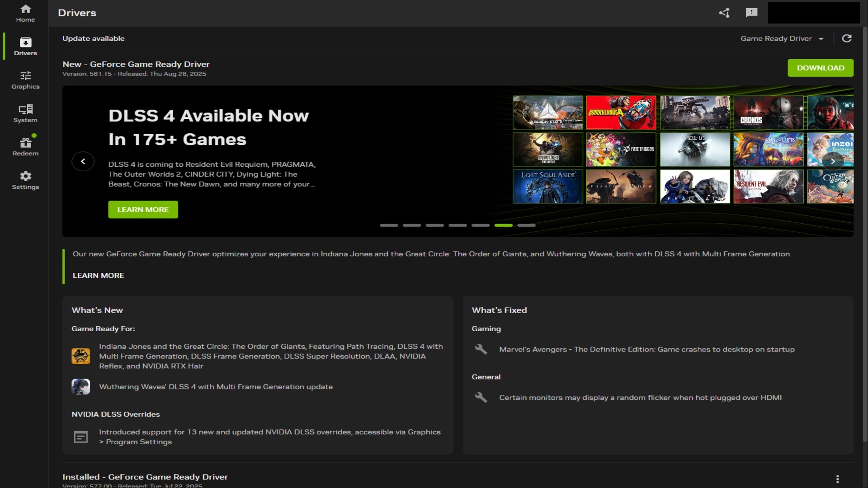This screenshot has width=868, height=488.
Task: Click wrench icon beside HDMI flicker fix
Action: point(481,398)
